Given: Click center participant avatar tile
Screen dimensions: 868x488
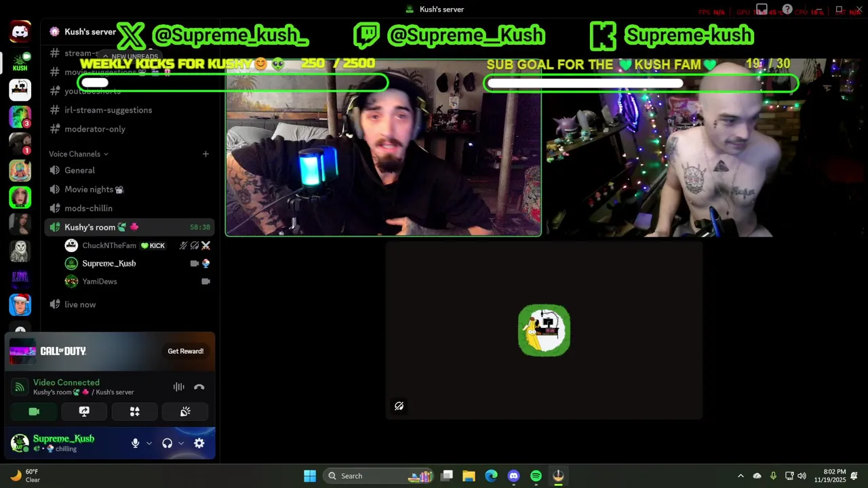Looking at the screenshot, I should pos(544,330).
